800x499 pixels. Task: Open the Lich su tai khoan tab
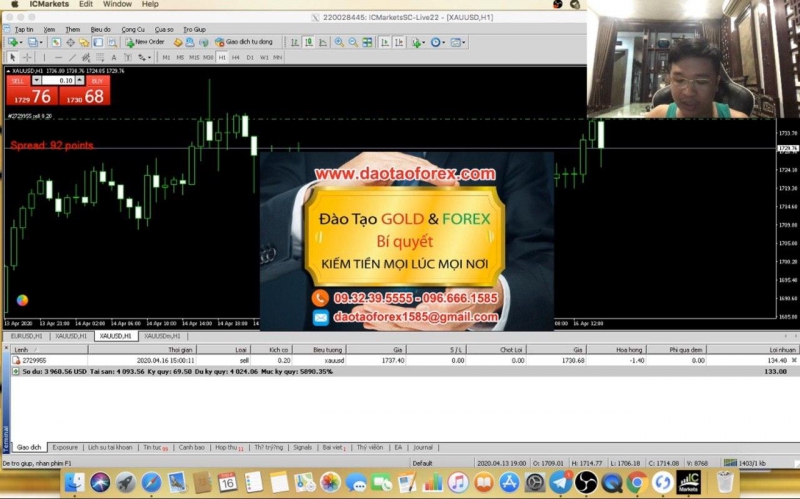pyautogui.click(x=110, y=447)
